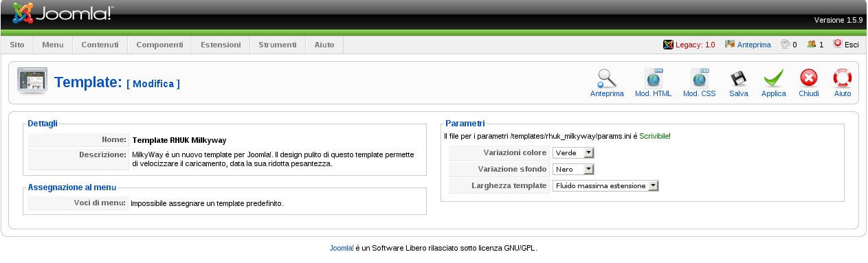
Task: Open the Strumenti menu
Action: coord(278,45)
